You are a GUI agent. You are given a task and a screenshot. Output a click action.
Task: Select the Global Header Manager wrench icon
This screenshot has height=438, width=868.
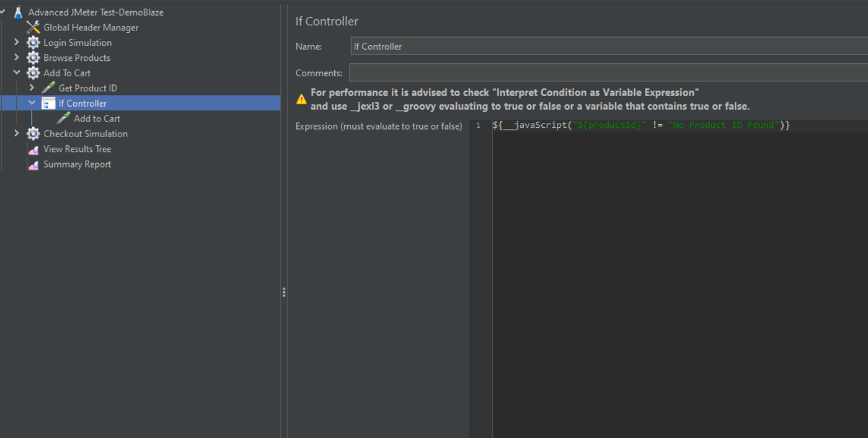click(x=33, y=27)
